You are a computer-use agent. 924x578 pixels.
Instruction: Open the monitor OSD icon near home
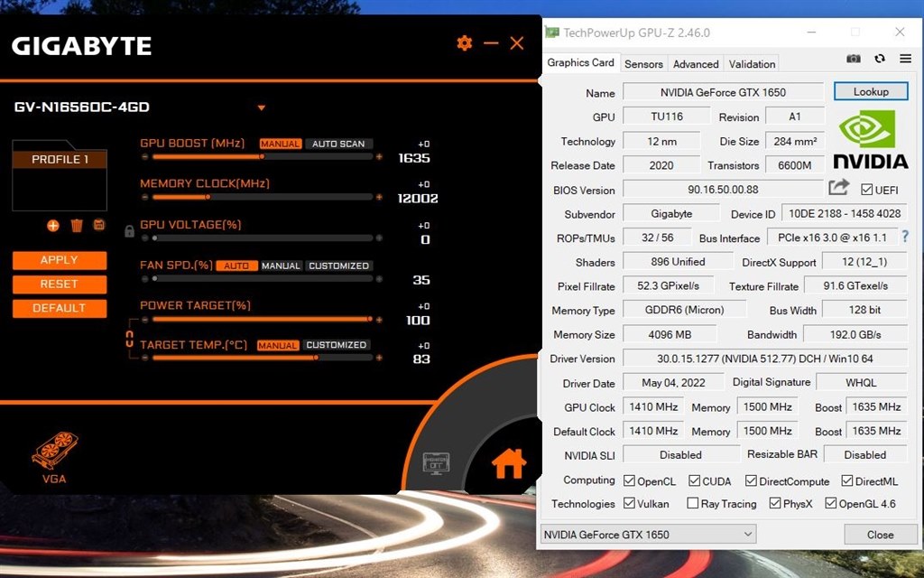[436, 463]
